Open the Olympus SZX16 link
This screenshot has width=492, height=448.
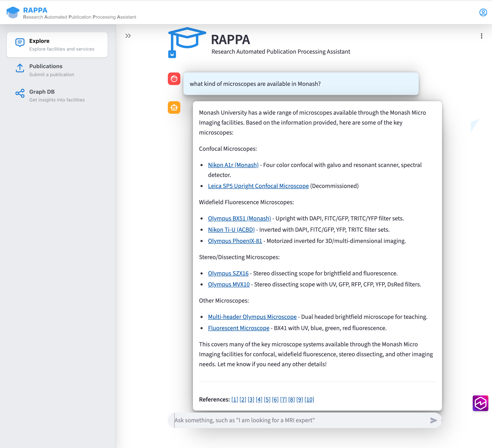[x=228, y=273]
